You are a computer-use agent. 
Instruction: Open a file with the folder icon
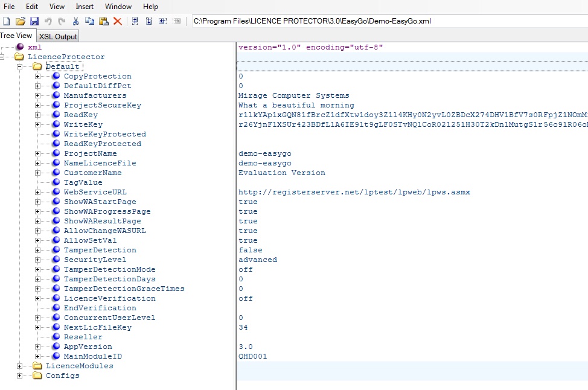pyautogui.click(x=20, y=21)
